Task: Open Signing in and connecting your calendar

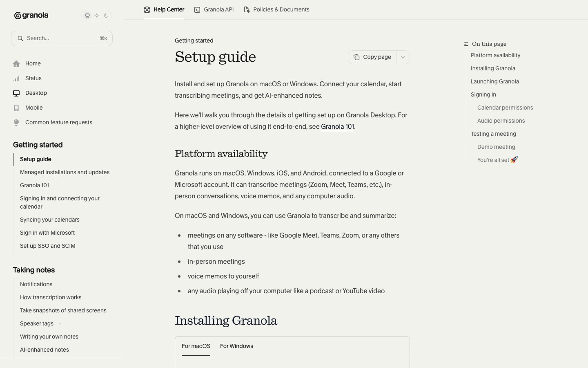Action: (60, 203)
